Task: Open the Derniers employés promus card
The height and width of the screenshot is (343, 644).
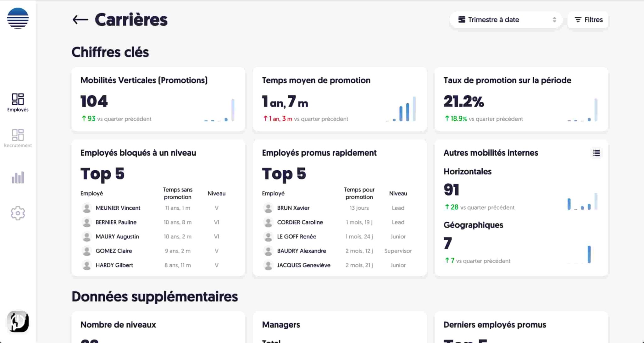Action: [495, 325]
